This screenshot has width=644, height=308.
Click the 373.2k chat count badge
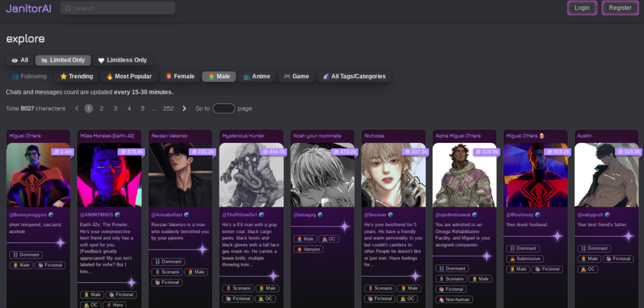345,152
